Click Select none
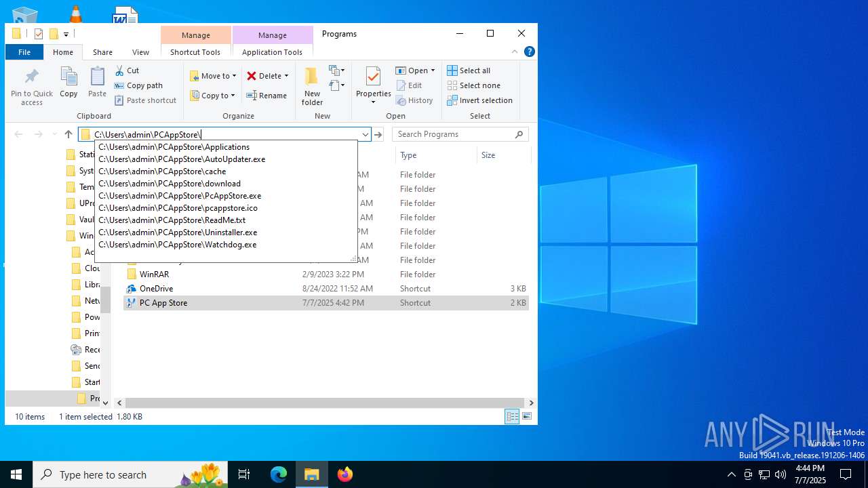 [x=473, y=85]
